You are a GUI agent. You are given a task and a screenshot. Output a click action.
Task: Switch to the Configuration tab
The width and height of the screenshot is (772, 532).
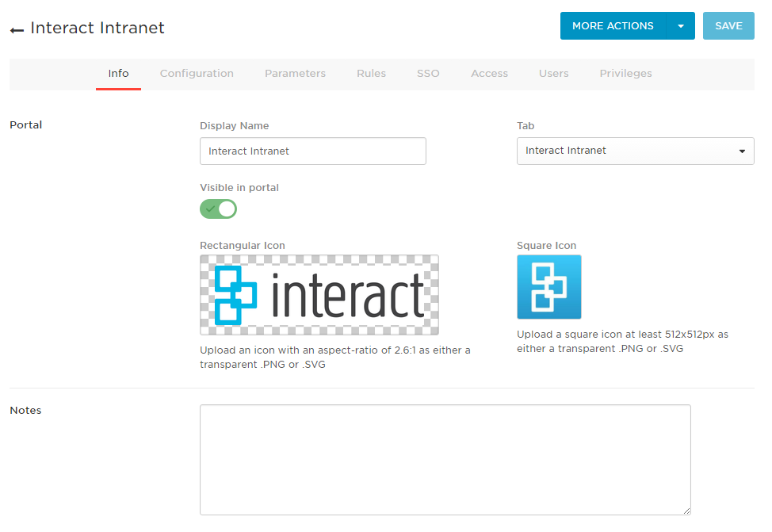197,74
